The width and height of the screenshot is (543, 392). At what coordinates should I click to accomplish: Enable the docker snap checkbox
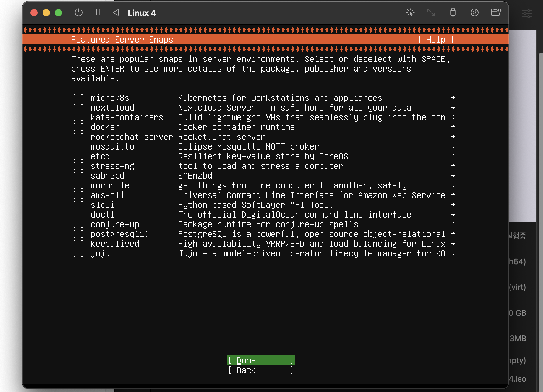click(78, 127)
